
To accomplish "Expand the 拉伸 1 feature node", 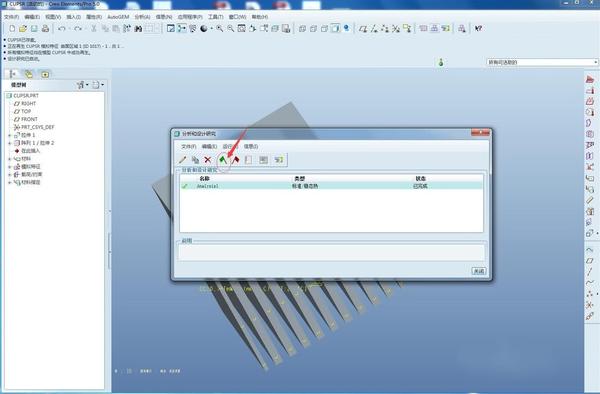I will click(9, 135).
